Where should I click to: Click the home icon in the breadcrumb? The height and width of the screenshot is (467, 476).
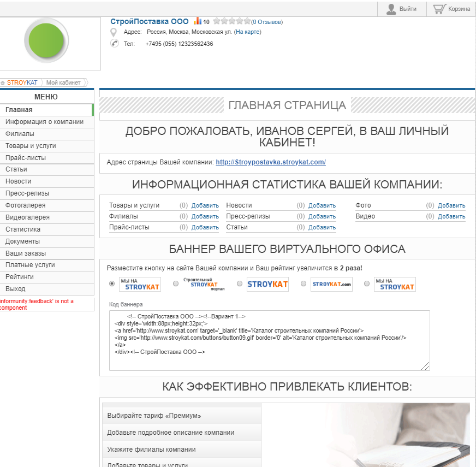coord(3,82)
